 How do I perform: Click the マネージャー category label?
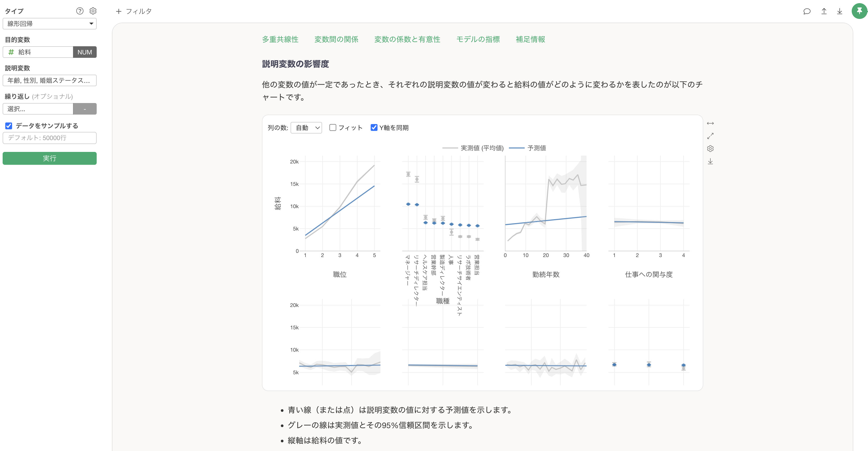tap(408, 270)
